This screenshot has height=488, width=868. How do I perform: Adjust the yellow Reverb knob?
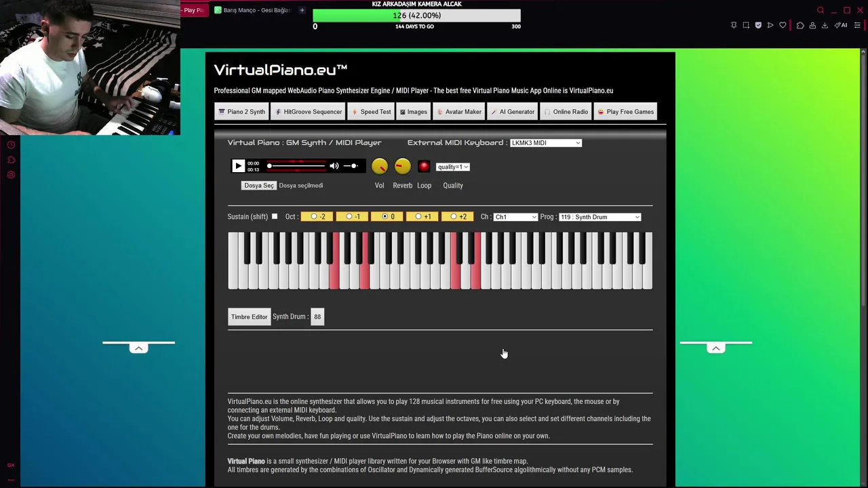(x=402, y=166)
